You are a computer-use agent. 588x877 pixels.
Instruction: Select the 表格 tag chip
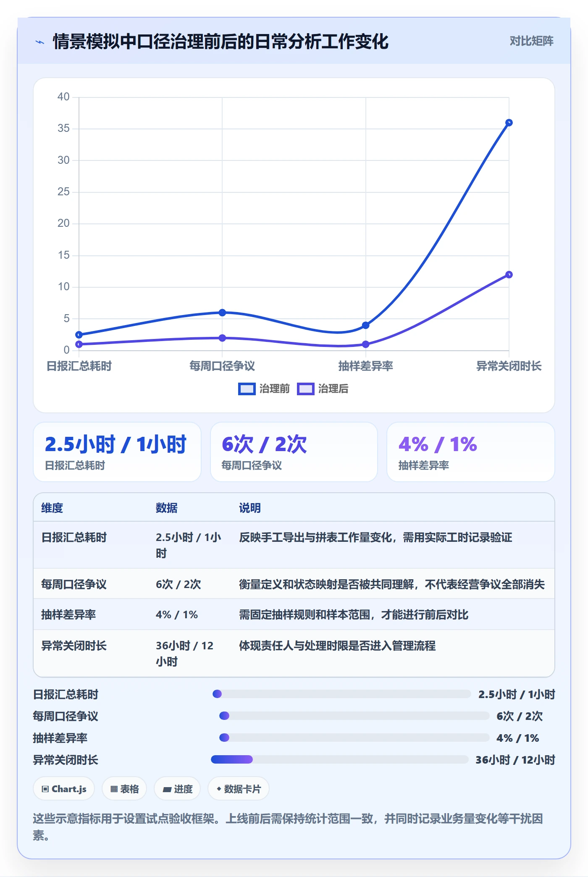124,789
